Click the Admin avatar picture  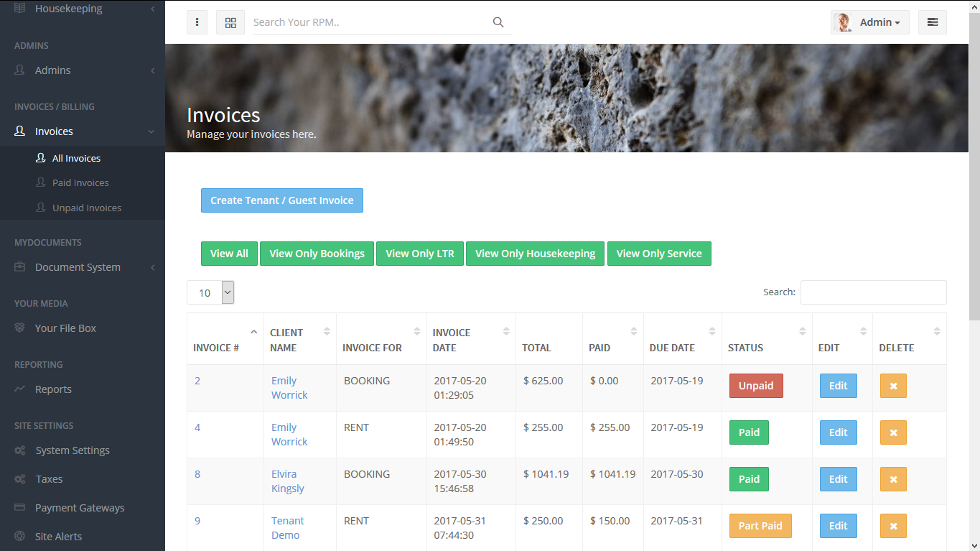tap(843, 22)
